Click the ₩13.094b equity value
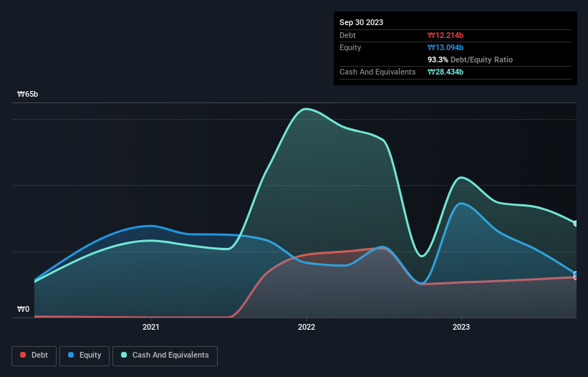The width and height of the screenshot is (588, 377). (x=445, y=47)
